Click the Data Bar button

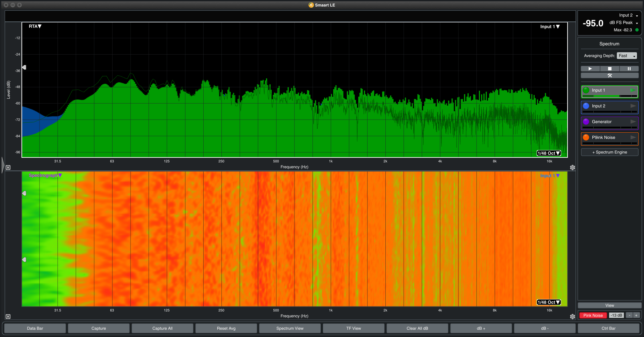[35, 328]
